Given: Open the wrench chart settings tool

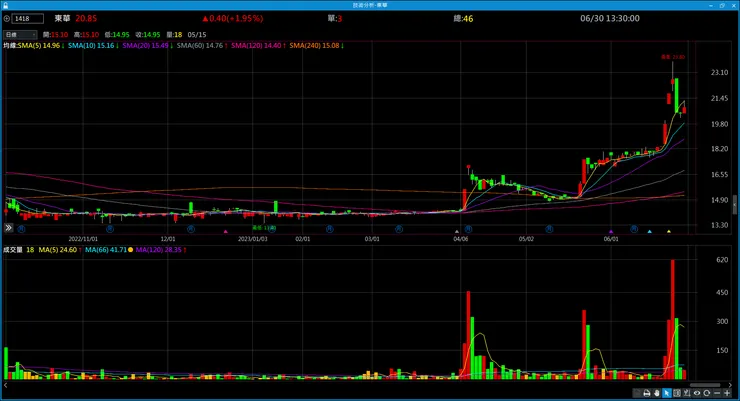Looking at the screenshot, I should (x=687, y=393).
